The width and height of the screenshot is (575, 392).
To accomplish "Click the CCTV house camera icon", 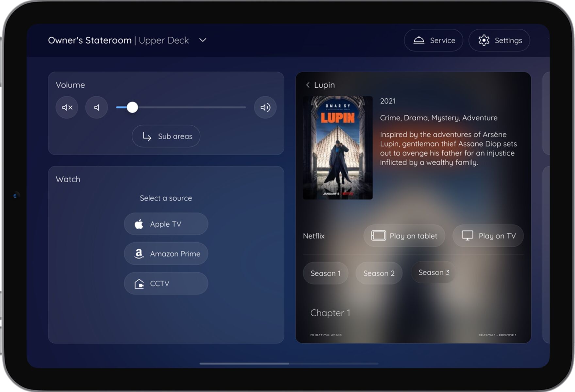I will click(139, 284).
